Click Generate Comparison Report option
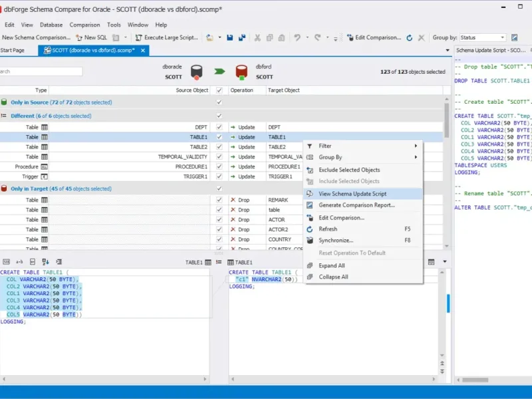Viewport: 532px width, 399px height. point(356,205)
